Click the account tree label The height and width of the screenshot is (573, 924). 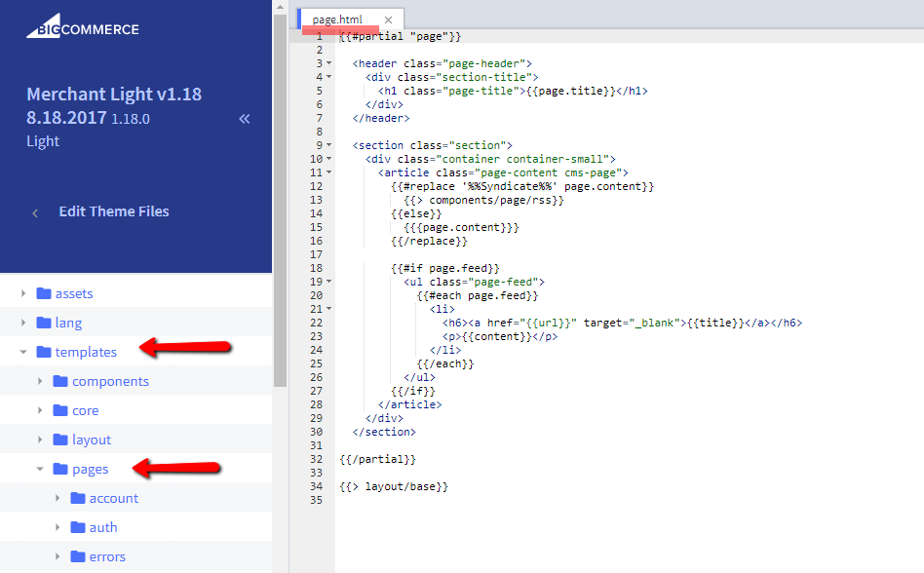pyautogui.click(x=114, y=498)
